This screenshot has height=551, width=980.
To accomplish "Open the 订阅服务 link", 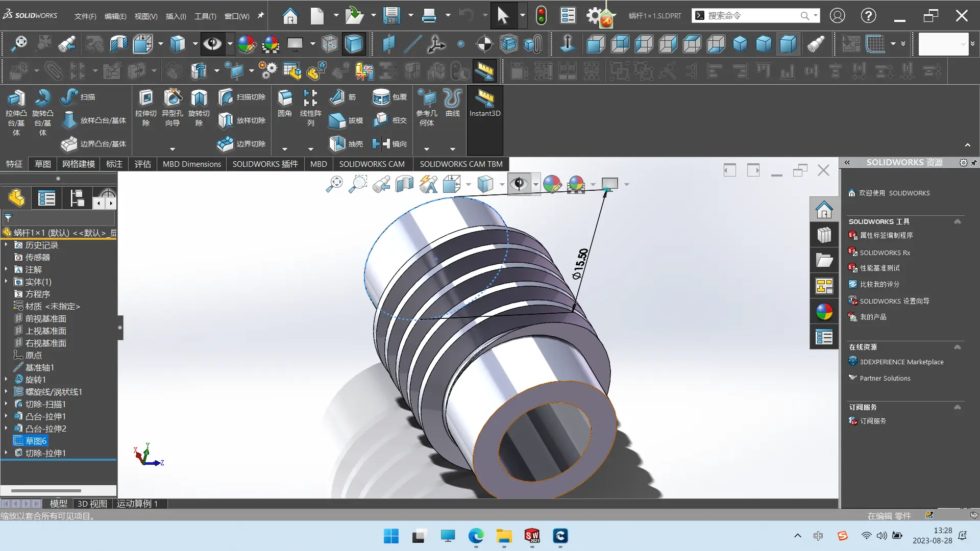I will (873, 421).
